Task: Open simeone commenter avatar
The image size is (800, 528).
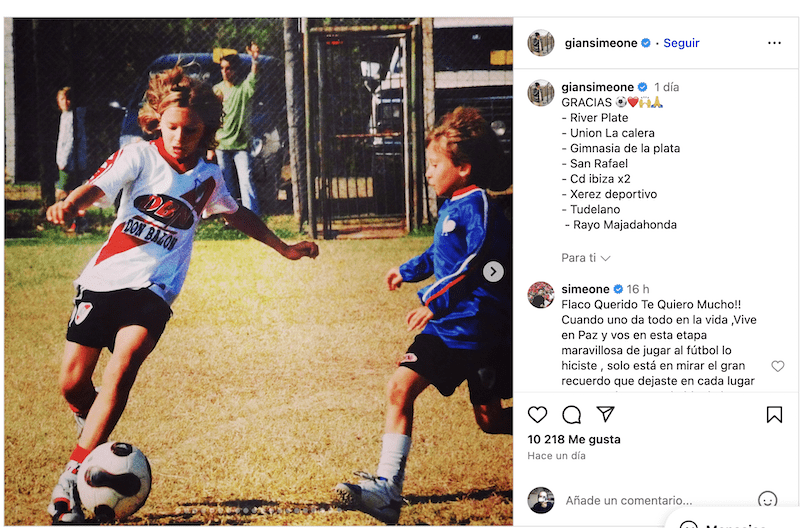Action: [x=541, y=295]
